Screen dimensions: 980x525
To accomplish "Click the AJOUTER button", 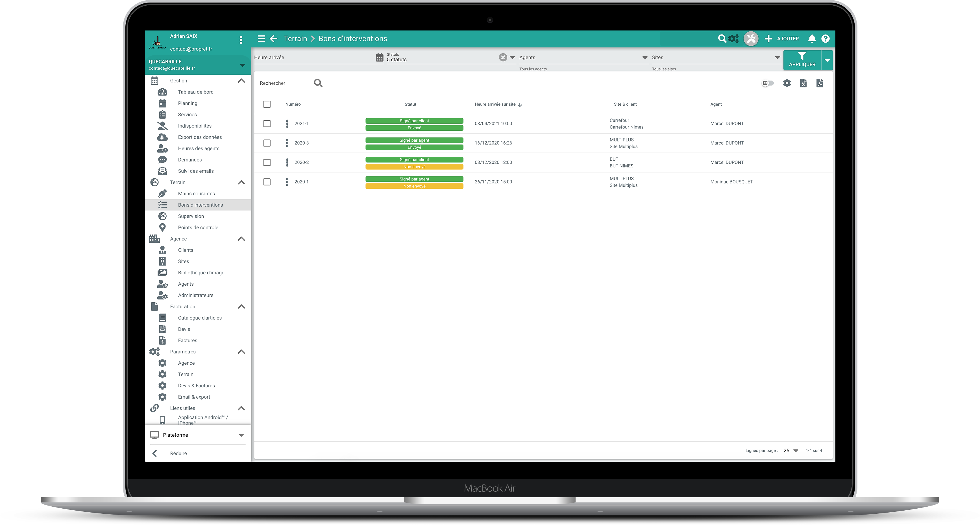I will [x=782, y=39].
